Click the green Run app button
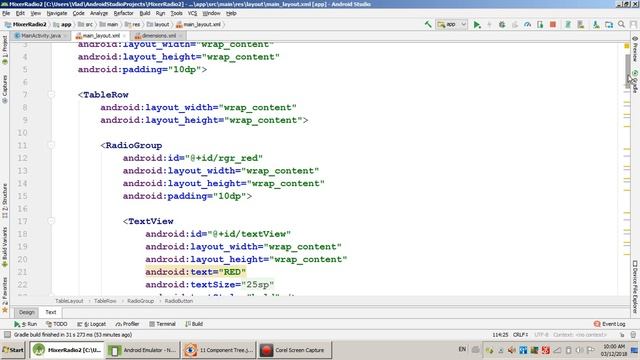The image size is (640, 360). click(x=477, y=24)
